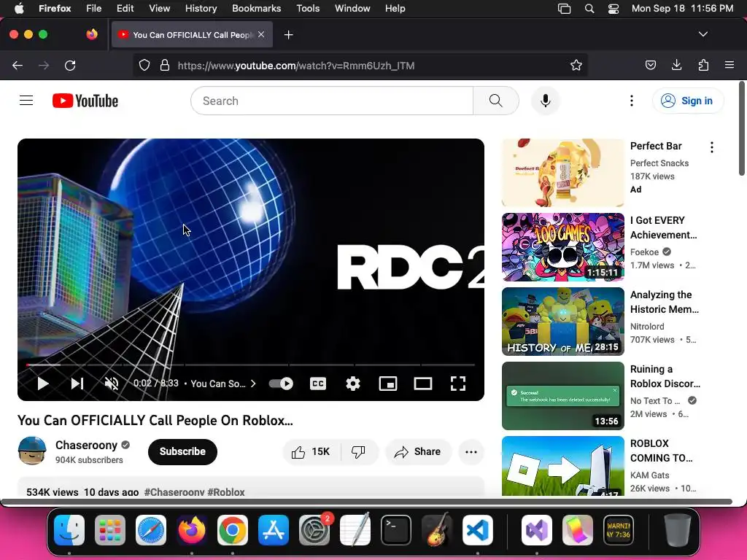Open Firefox application menu
Viewport: 747px width, 560px height.
pos(729,65)
